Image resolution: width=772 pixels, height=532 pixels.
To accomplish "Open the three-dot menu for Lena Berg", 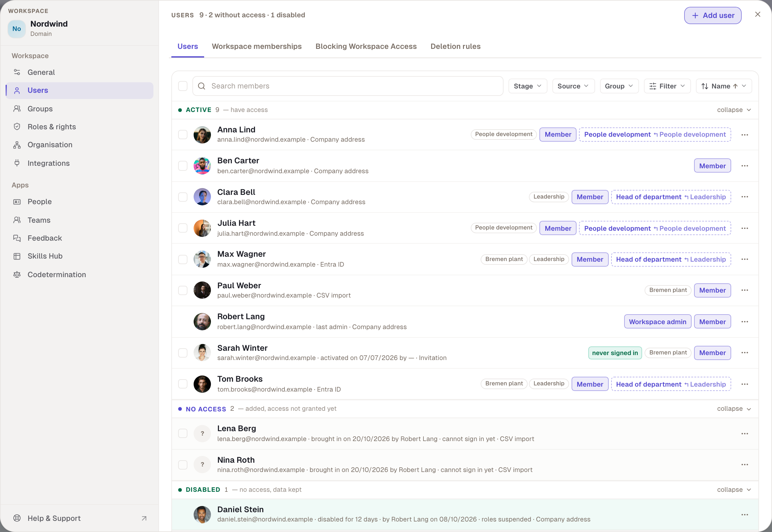I will (x=745, y=434).
